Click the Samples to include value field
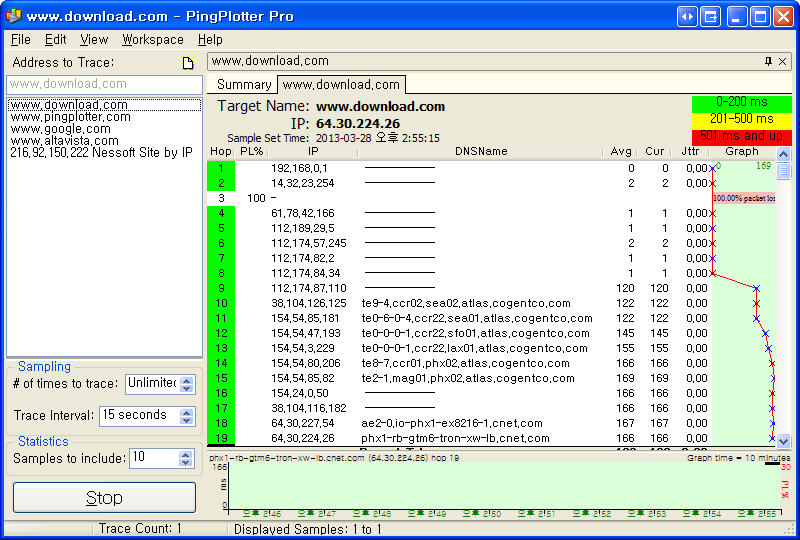Screen dimensions: 800x540 pyautogui.click(x=154, y=458)
